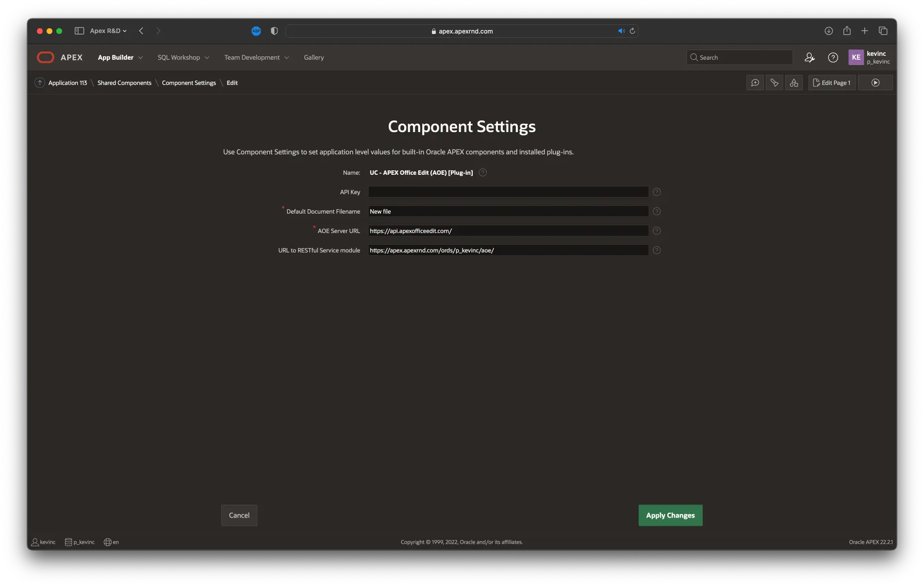Click the Oracle APEX 22.2.1 version text

[871, 542]
